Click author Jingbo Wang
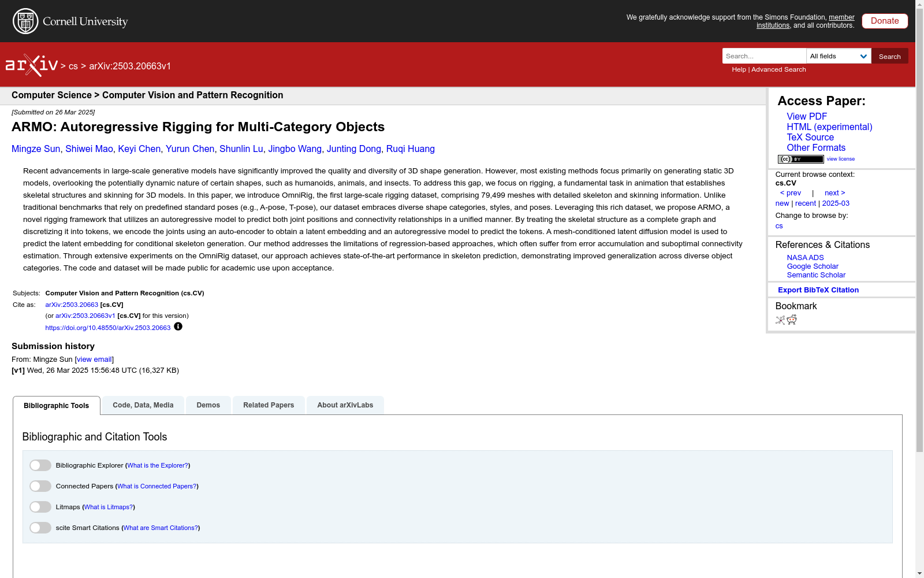924x578 pixels. (x=295, y=149)
